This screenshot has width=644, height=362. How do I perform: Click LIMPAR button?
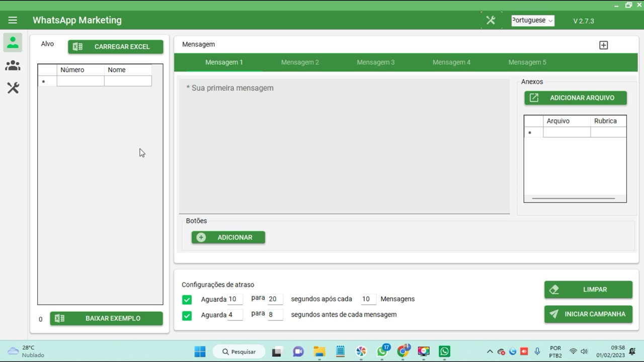tap(588, 290)
